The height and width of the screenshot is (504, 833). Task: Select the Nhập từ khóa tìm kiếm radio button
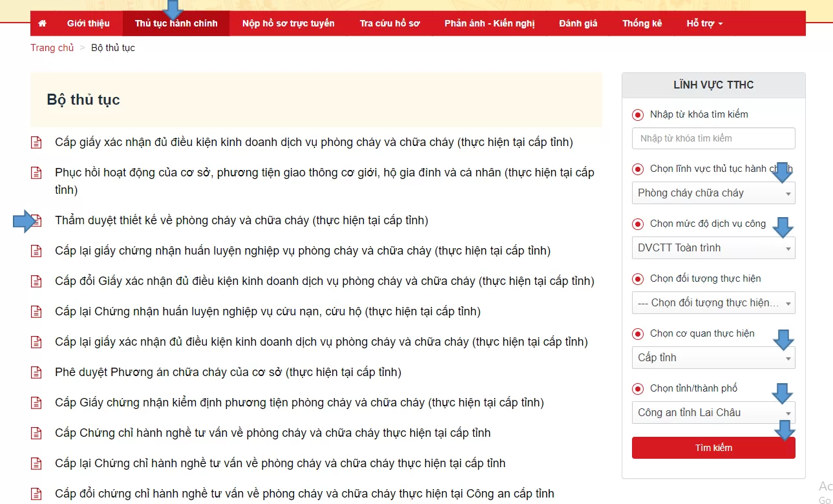[x=638, y=115]
